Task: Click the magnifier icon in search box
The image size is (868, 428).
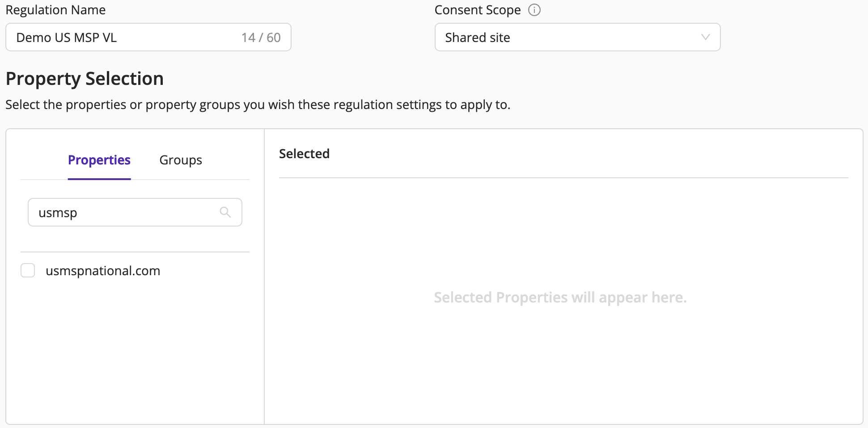Action: coord(225,212)
